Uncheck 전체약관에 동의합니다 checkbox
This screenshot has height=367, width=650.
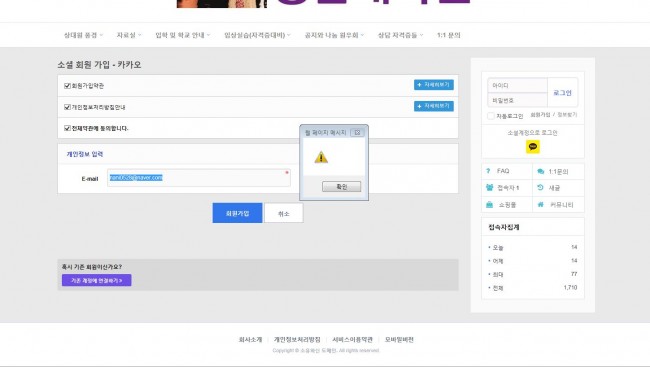coord(67,128)
